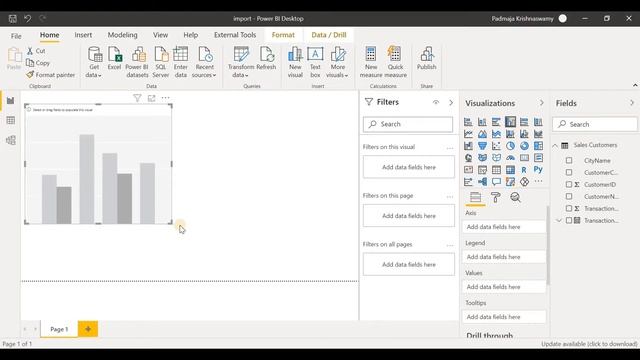
Task: Open the Fields well tab in Visualizations
Action: (476, 198)
